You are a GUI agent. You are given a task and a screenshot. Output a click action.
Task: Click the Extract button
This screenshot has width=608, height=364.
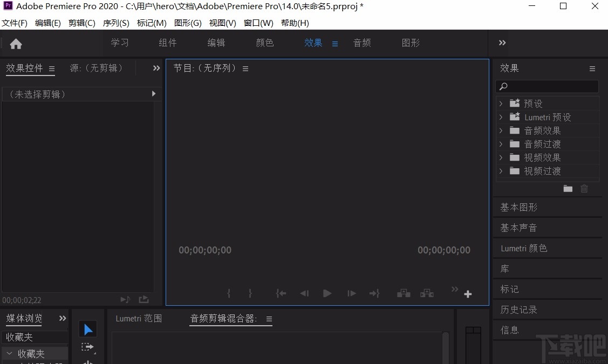[427, 293]
